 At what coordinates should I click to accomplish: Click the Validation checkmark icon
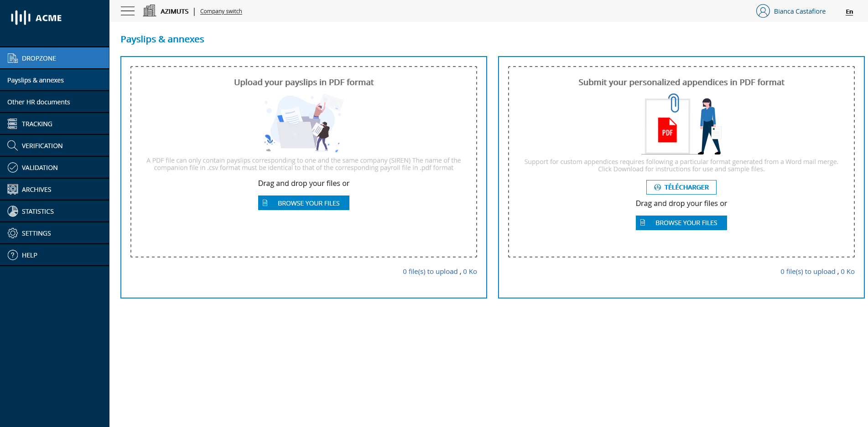pyautogui.click(x=12, y=167)
